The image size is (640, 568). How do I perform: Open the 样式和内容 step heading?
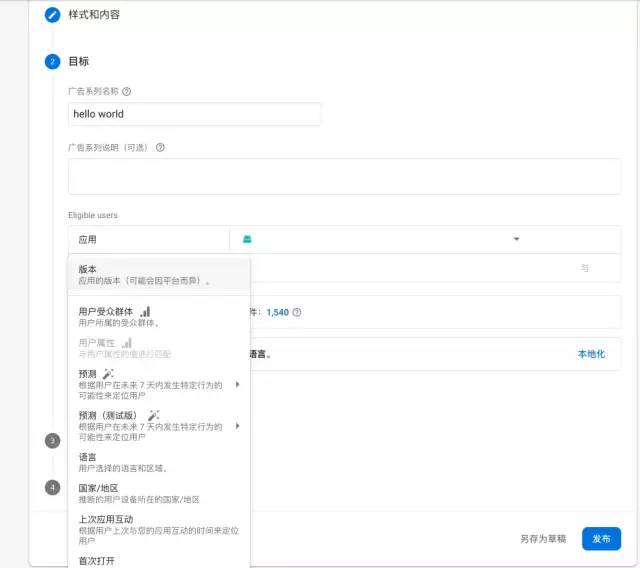(94, 15)
